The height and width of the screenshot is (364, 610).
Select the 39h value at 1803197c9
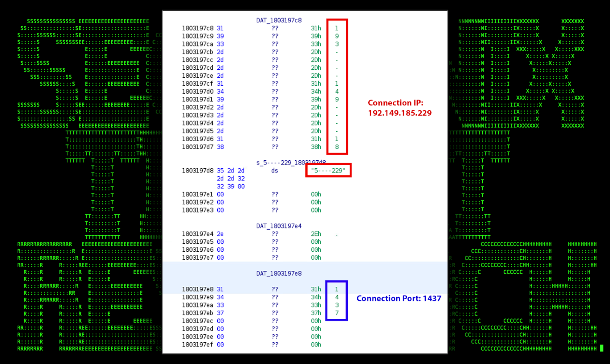click(316, 36)
